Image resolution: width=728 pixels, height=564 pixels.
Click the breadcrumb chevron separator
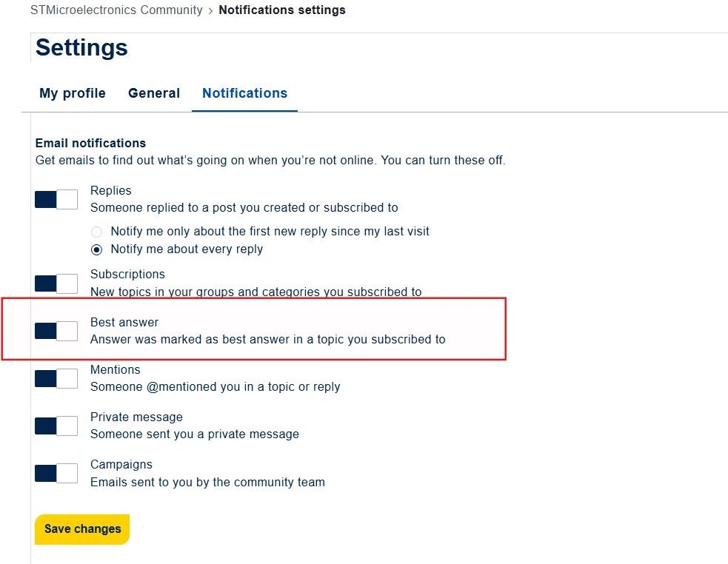pyautogui.click(x=210, y=10)
